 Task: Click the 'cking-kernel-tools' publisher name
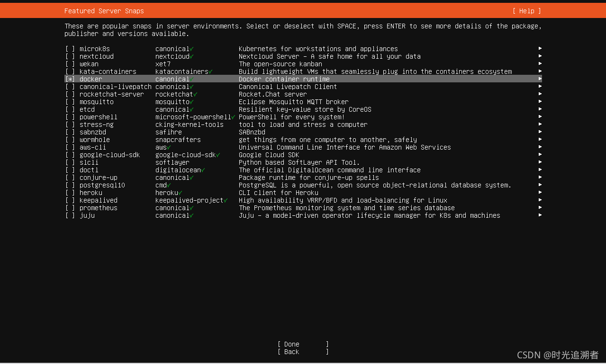190,124
